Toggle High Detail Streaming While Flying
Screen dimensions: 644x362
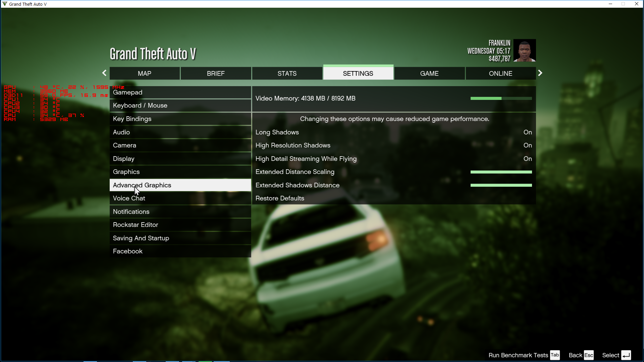coord(394,159)
